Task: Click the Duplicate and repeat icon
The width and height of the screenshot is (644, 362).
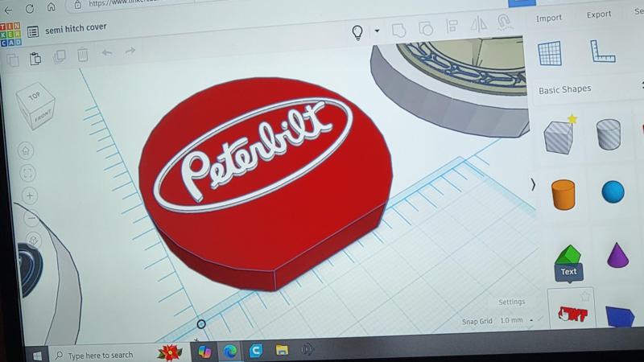Action: click(59, 56)
